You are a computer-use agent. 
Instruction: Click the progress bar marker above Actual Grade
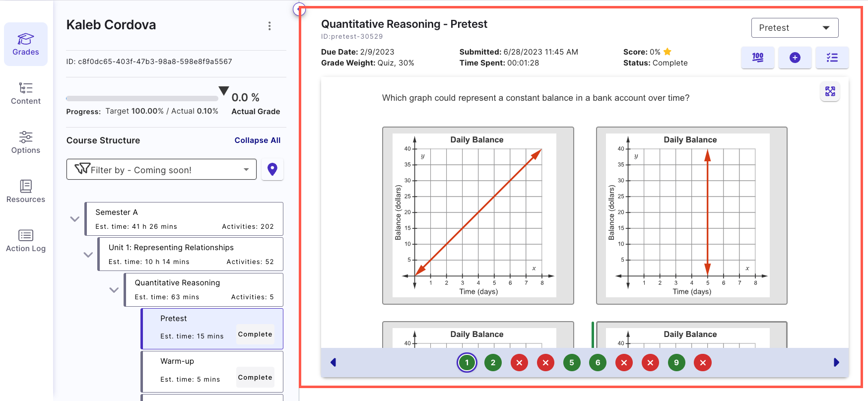[x=223, y=91]
